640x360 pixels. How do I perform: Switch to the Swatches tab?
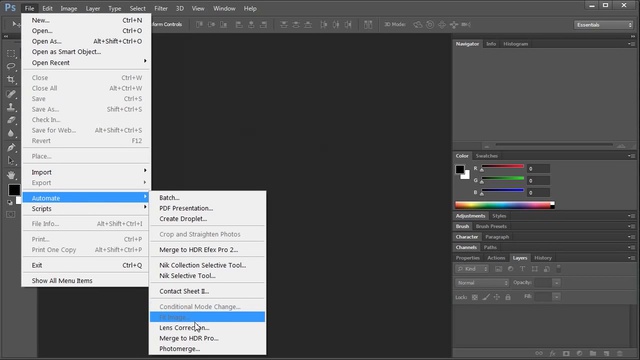(487, 156)
